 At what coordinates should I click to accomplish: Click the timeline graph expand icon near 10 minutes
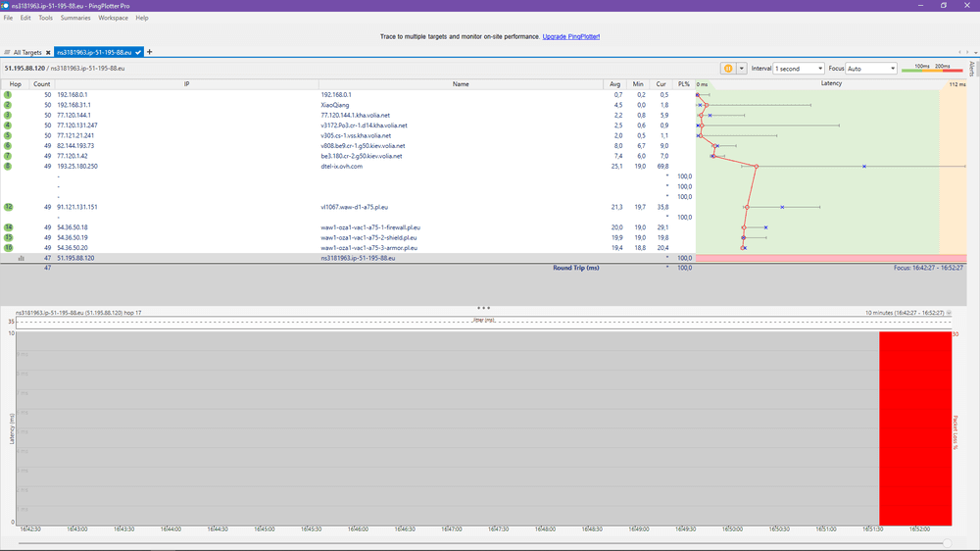(x=949, y=313)
